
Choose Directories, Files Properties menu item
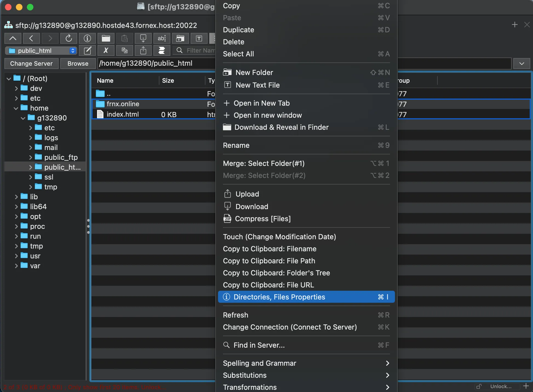pyautogui.click(x=306, y=297)
